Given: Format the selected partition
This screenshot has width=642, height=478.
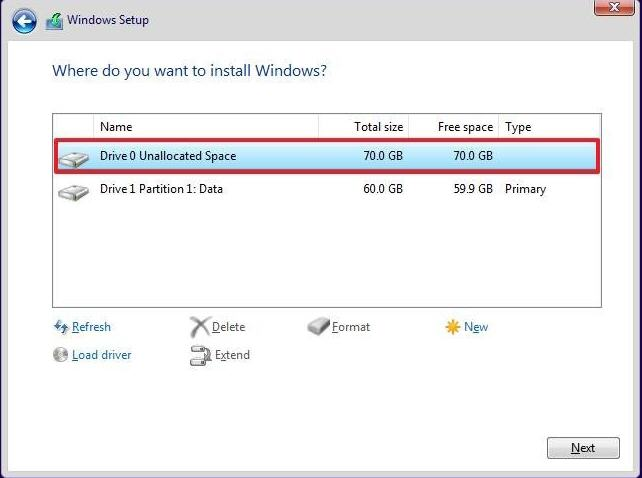Looking at the screenshot, I should coord(351,327).
